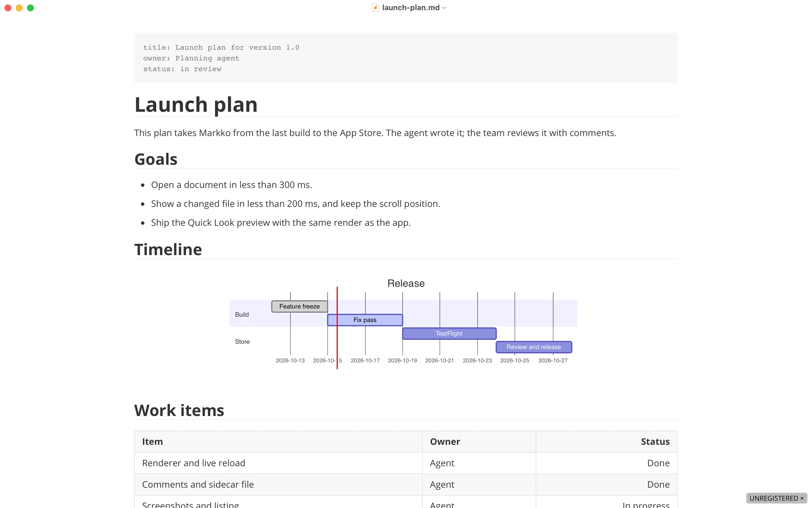
Task: Dismiss the UNREGISTERED badge with its × button
Action: [802, 498]
